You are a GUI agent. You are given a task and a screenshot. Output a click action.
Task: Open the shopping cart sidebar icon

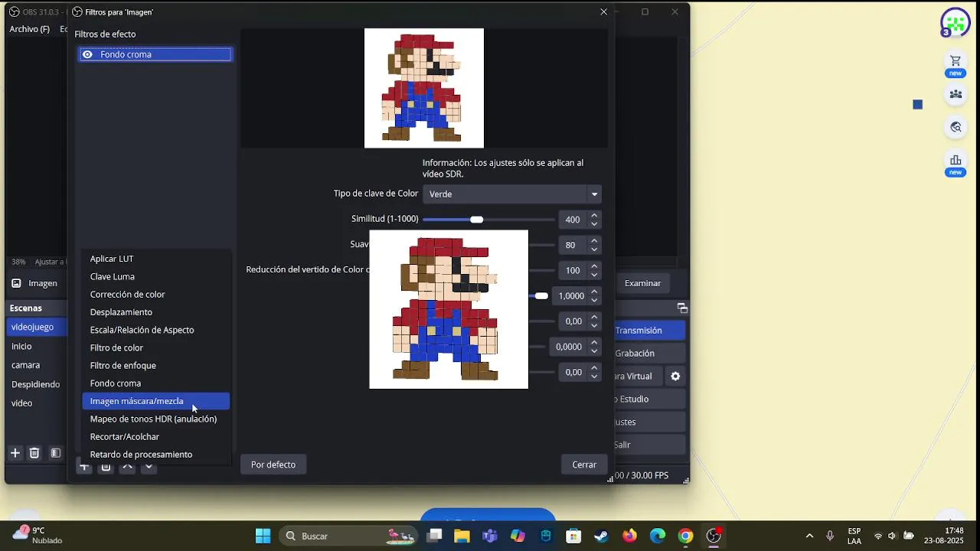click(955, 61)
